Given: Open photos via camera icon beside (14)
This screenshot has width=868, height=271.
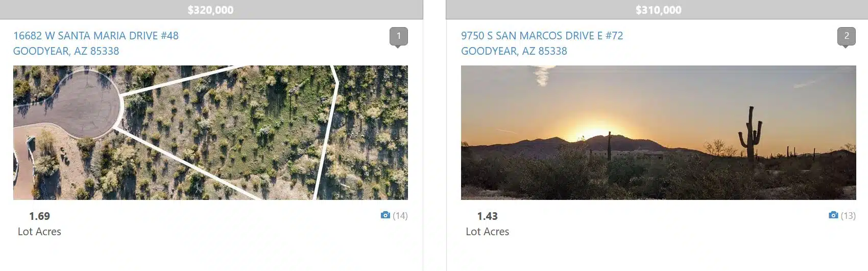Looking at the screenshot, I should click(x=385, y=215).
